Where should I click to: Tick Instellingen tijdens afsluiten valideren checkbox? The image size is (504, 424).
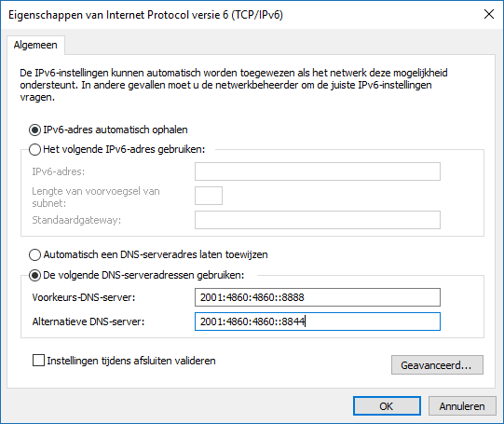pyautogui.click(x=38, y=361)
